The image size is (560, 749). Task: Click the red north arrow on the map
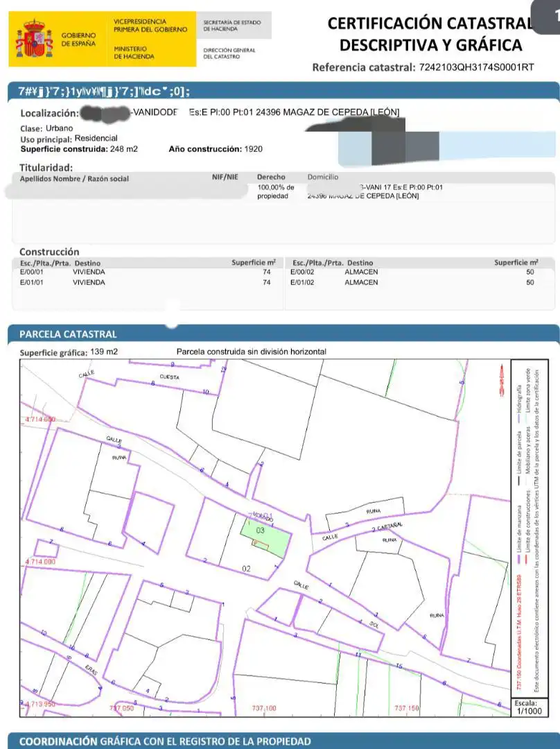(501, 381)
